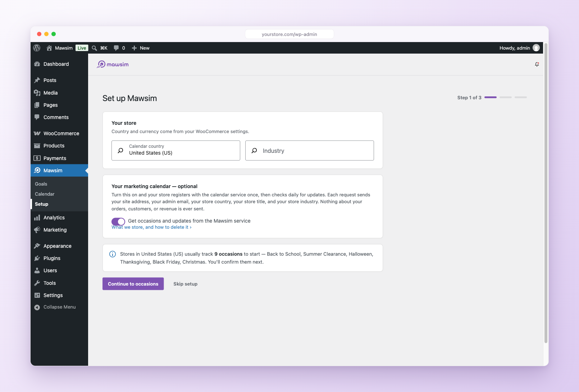
Task: Click the Media library icon
Action: tap(37, 93)
